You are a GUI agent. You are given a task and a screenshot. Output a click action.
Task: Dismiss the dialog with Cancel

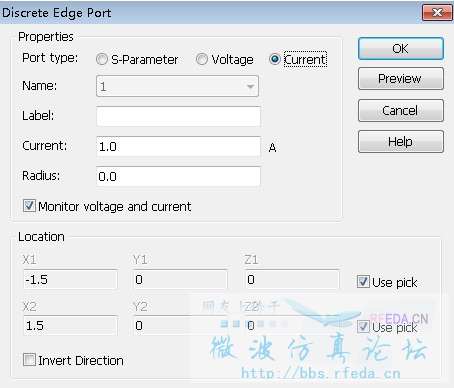coord(401,110)
